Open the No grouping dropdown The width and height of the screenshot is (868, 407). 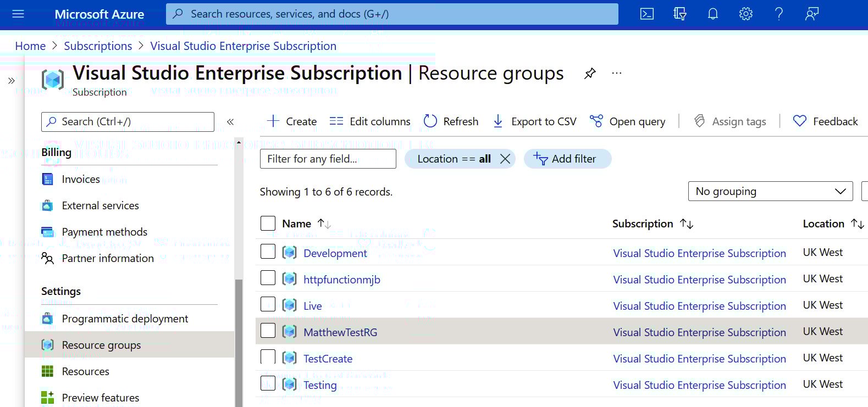[x=770, y=191]
